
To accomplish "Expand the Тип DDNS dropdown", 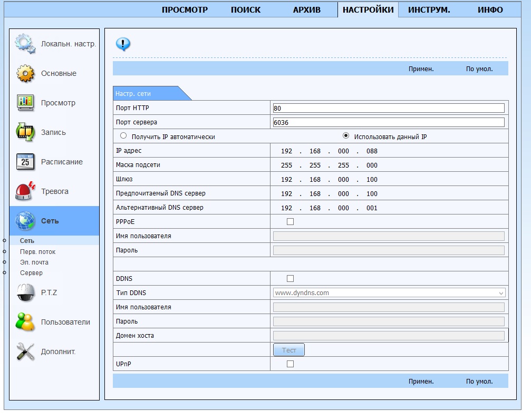I will point(389,293).
